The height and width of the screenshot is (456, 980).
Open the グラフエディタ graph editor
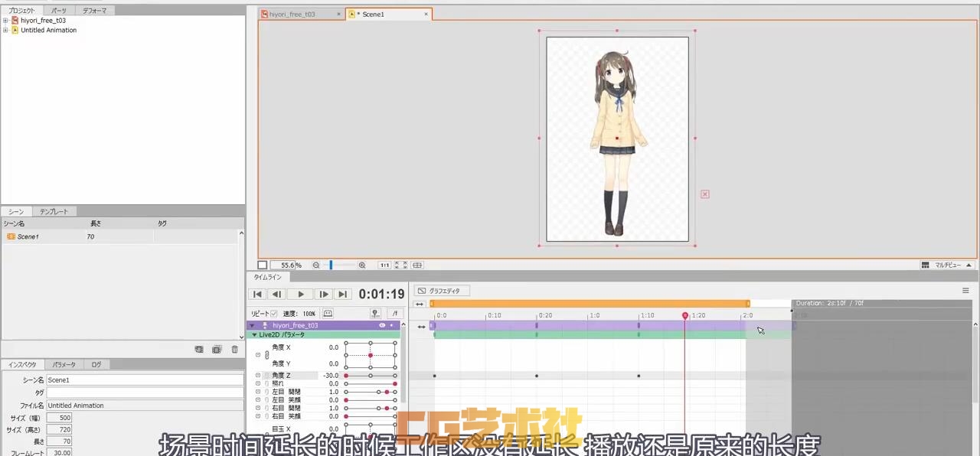pyautogui.click(x=442, y=291)
